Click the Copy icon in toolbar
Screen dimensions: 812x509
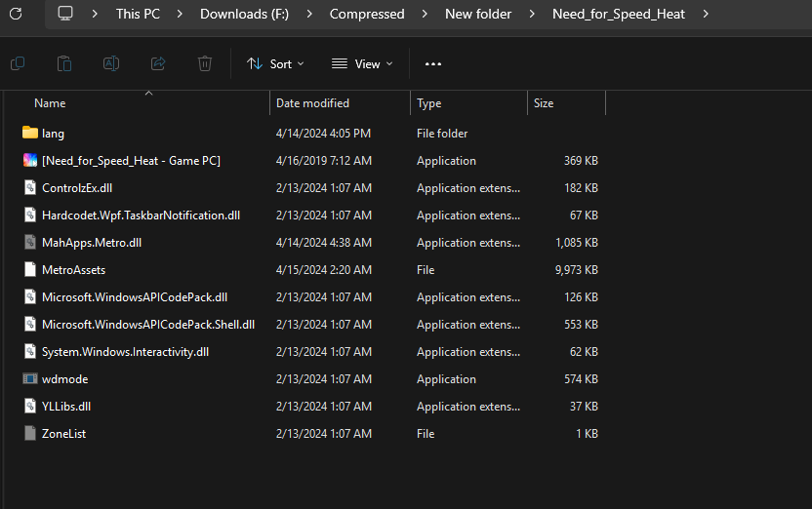[x=18, y=63]
